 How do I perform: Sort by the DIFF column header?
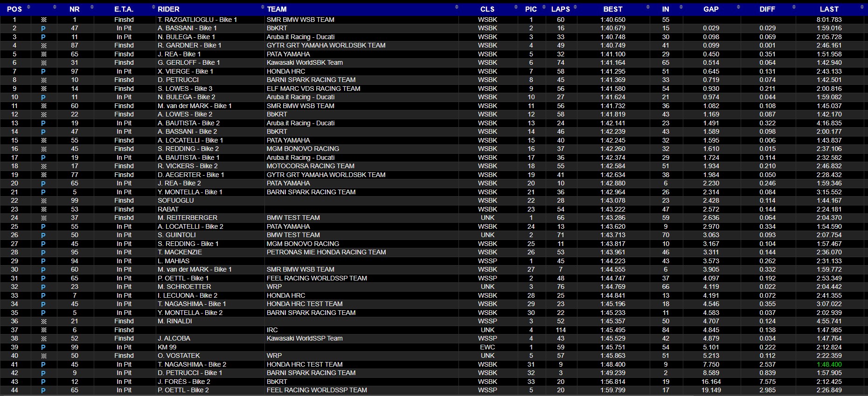pyautogui.click(x=767, y=9)
